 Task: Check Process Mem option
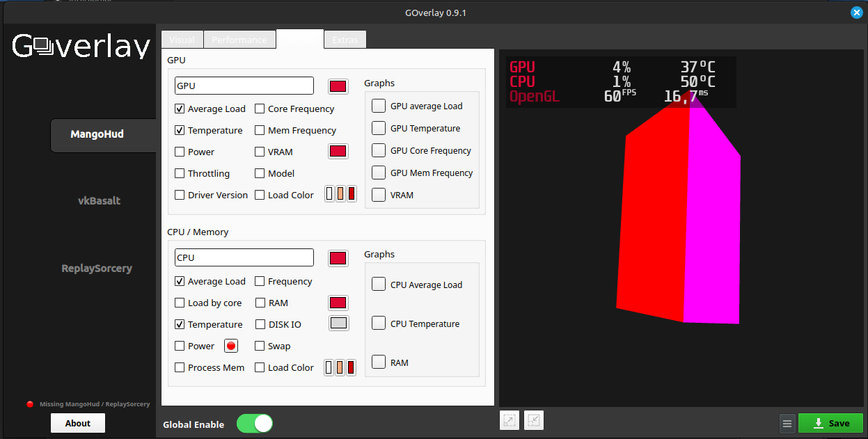[x=180, y=367]
